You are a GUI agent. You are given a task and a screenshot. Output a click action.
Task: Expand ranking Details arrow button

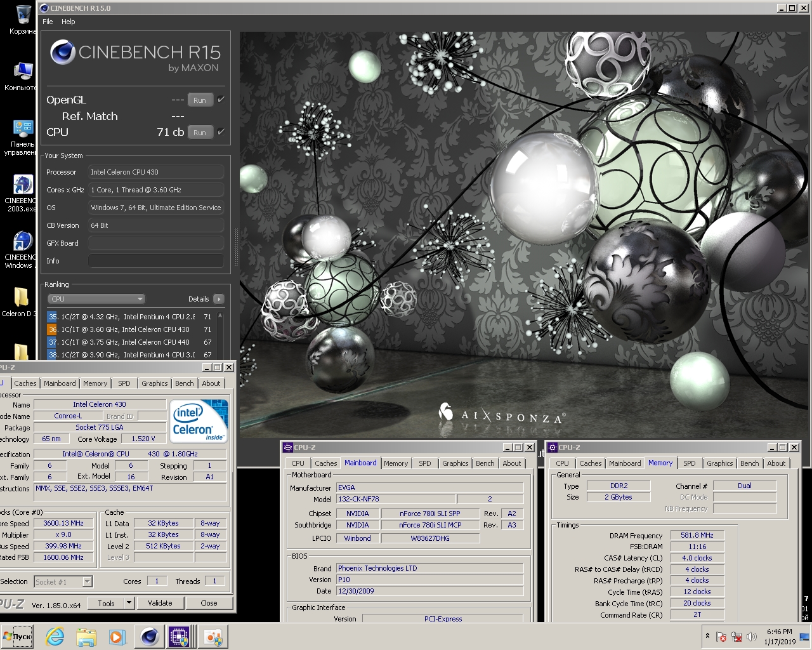tap(219, 299)
